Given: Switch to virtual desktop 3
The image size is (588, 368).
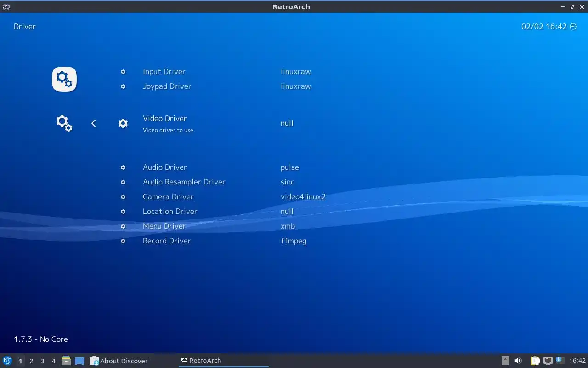Looking at the screenshot, I should point(42,361).
